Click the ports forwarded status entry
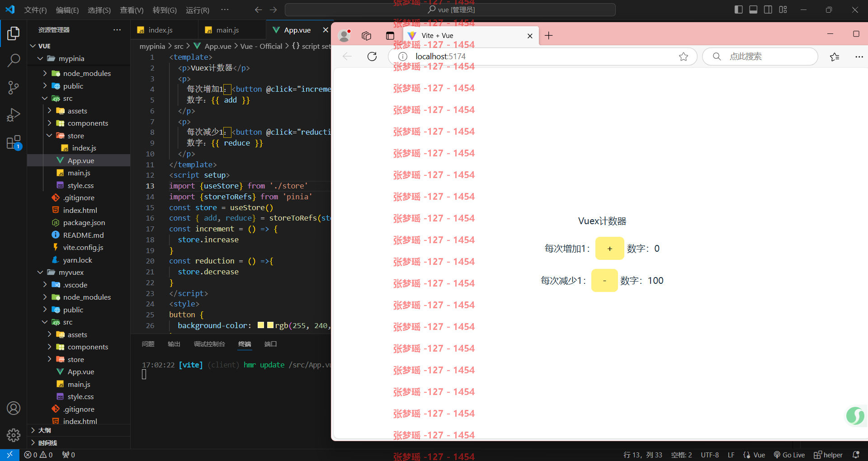The height and width of the screenshot is (461, 868). (69, 455)
